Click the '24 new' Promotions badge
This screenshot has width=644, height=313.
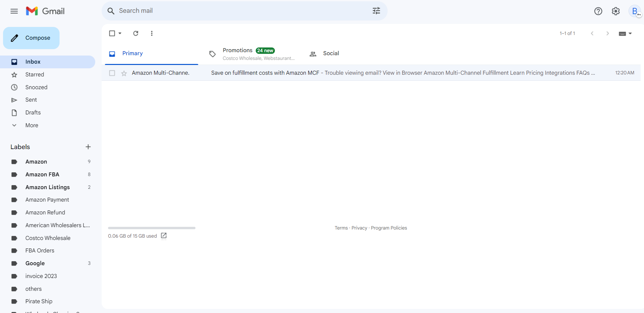coord(265,50)
